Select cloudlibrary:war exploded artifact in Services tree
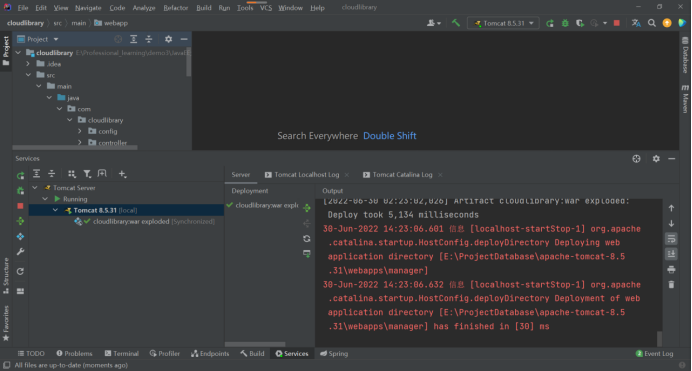The image size is (692, 371). (x=145, y=221)
